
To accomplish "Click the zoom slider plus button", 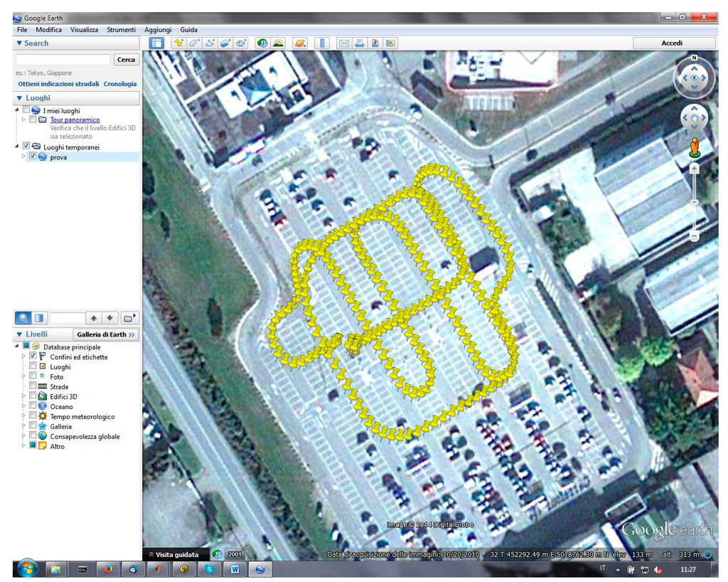I will [x=694, y=169].
